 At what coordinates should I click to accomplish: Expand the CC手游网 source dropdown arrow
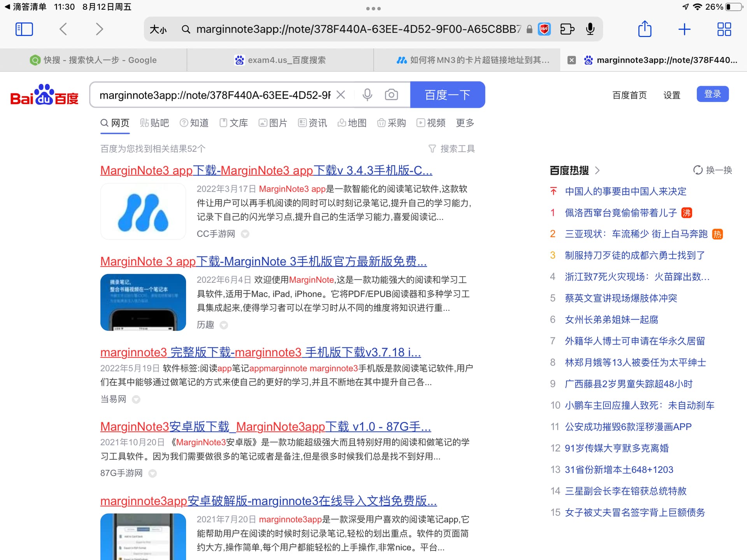245,234
